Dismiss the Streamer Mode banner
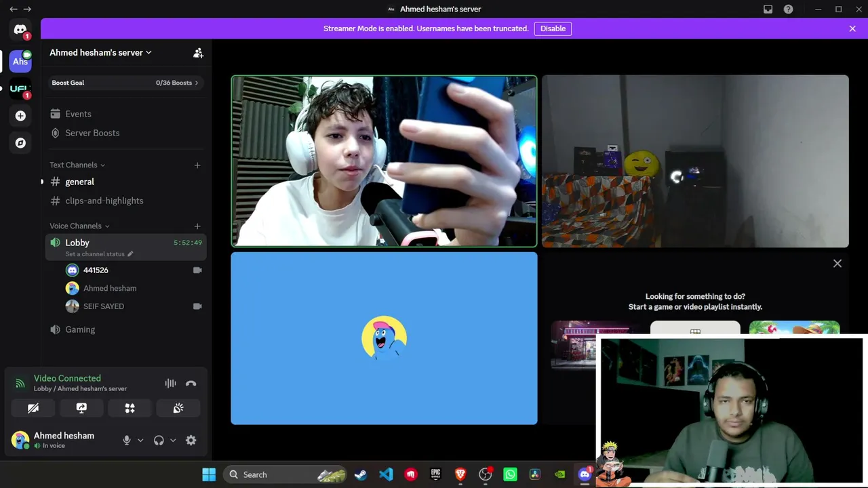The image size is (868, 488). coord(852,28)
